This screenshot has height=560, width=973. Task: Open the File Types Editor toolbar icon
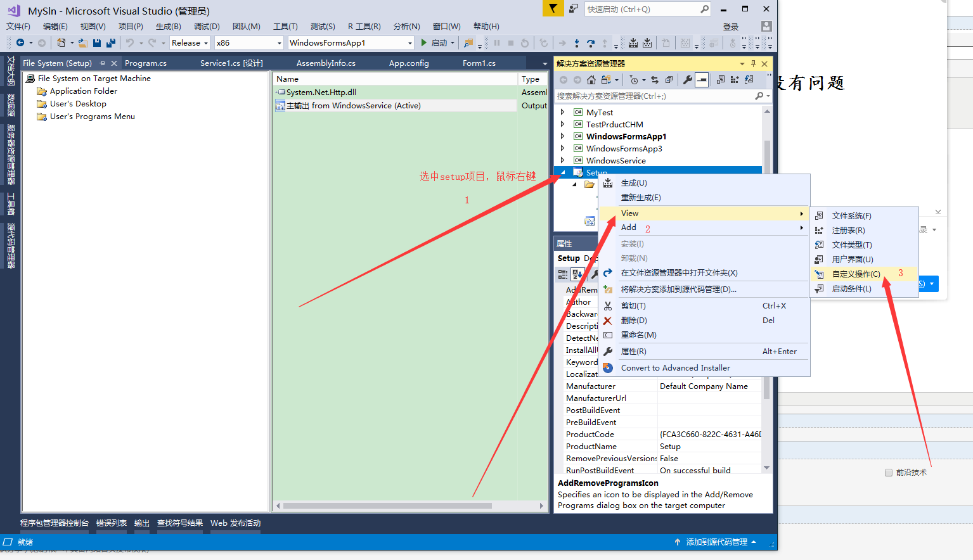pyautogui.click(x=749, y=80)
